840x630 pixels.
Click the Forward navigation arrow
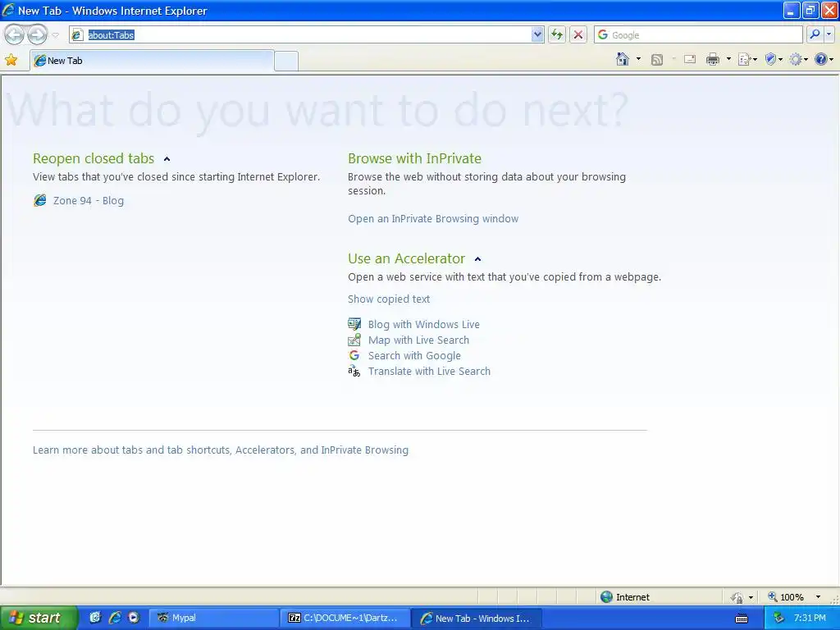click(x=37, y=34)
